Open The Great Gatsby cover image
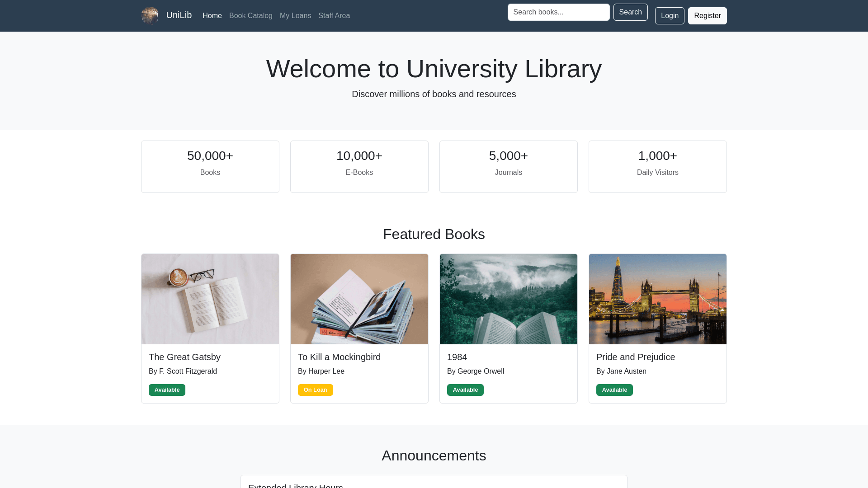The width and height of the screenshot is (868, 488). coord(210,299)
